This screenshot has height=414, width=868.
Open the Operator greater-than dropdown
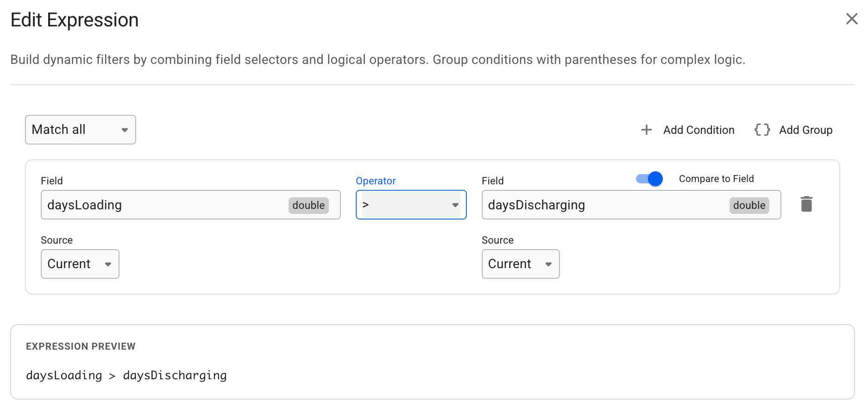pos(405,205)
